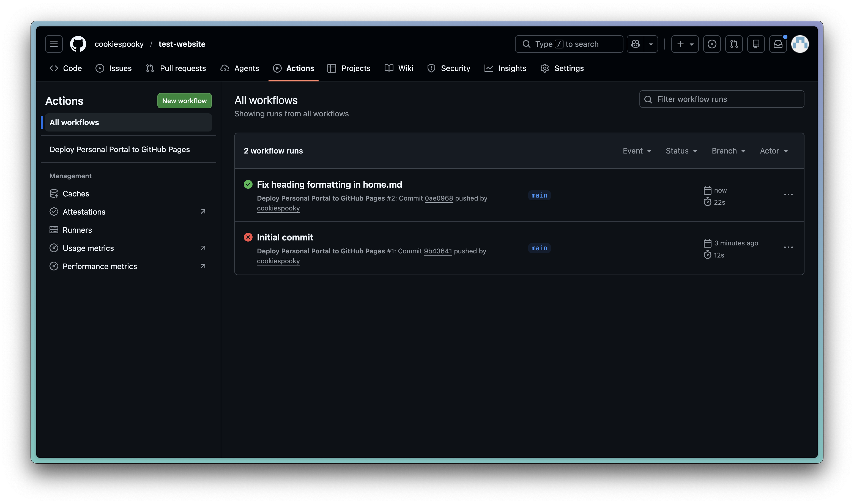Expand the Status filter dropdown
The height and width of the screenshot is (504, 854).
point(681,151)
